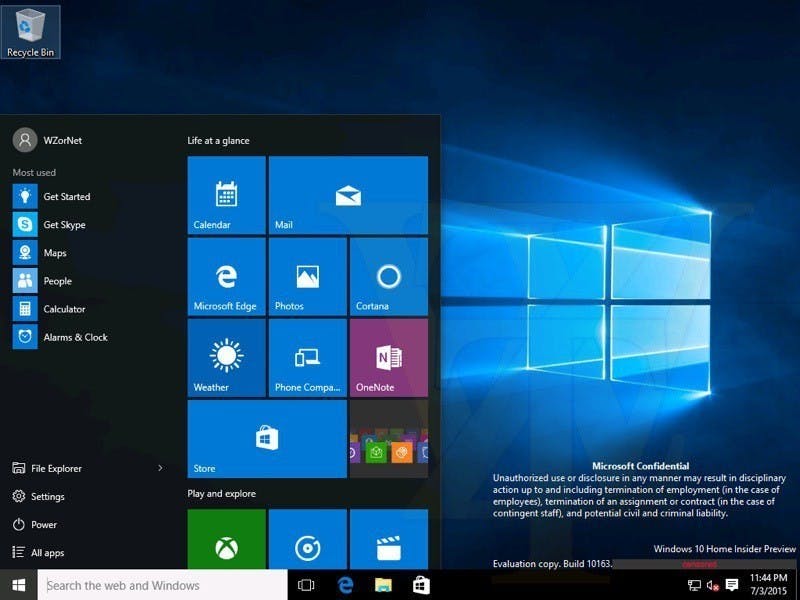Image resolution: width=800 pixels, height=600 pixels.
Task: Launch the Phone Companion tile
Action: [x=307, y=357]
